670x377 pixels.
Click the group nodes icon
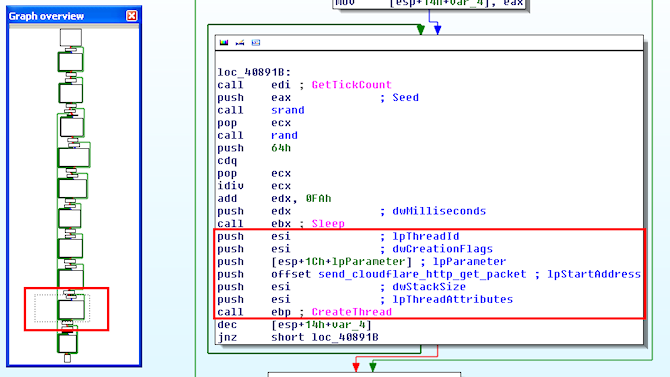pos(256,43)
